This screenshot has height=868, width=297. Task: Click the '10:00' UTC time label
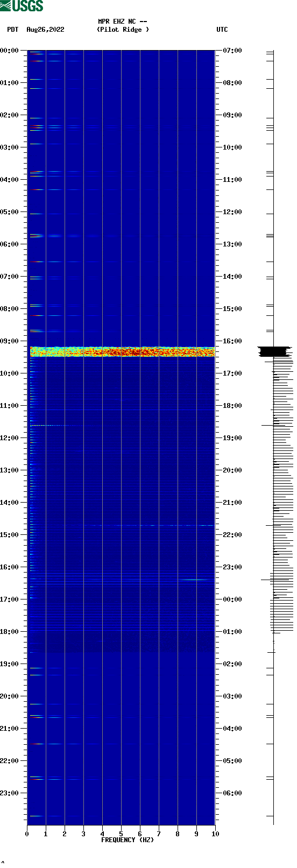[x=232, y=147]
